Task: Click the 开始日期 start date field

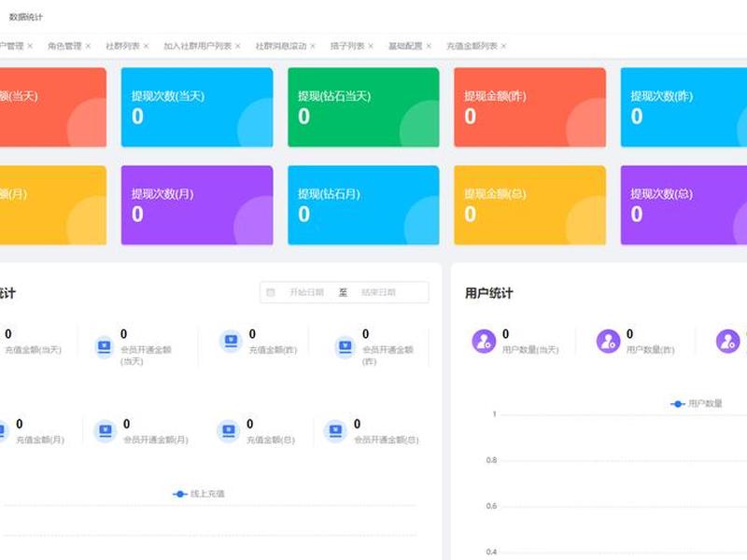Action: (x=307, y=292)
